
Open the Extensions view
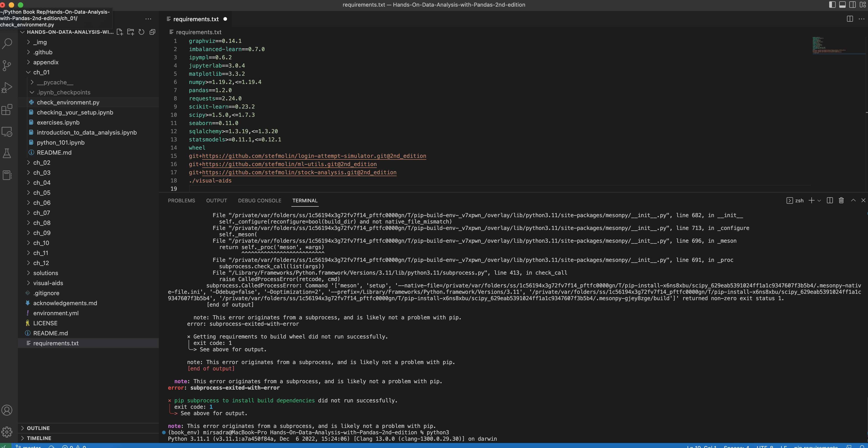(x=7, y=109)
